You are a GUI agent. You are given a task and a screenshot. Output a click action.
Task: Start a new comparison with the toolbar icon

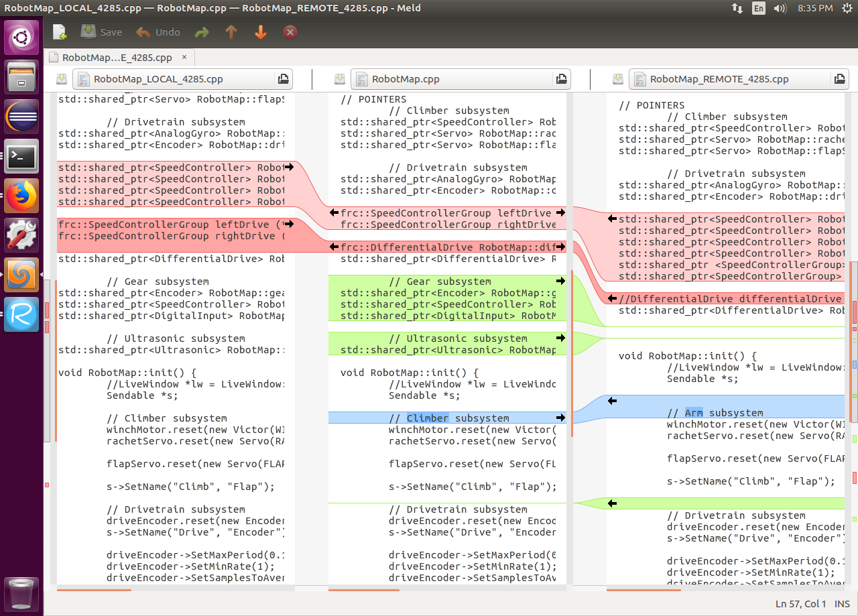click(x=60, y=32)
